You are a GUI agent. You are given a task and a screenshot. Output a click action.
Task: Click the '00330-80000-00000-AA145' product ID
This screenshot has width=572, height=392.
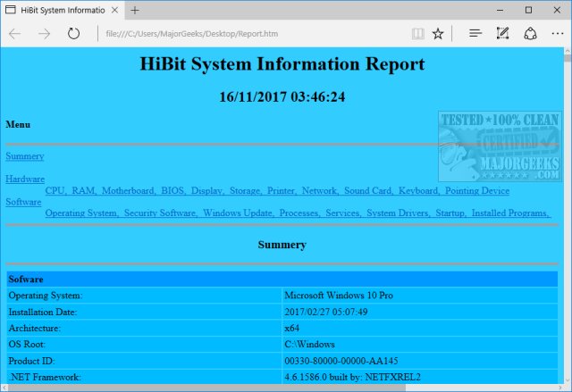coord(341,361)
